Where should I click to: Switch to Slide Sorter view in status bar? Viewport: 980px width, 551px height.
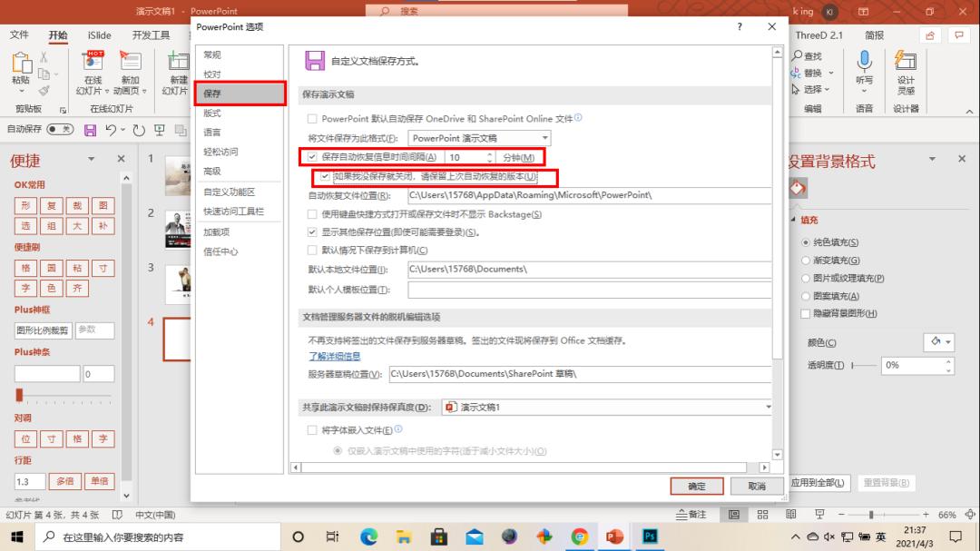coord(761,515)
